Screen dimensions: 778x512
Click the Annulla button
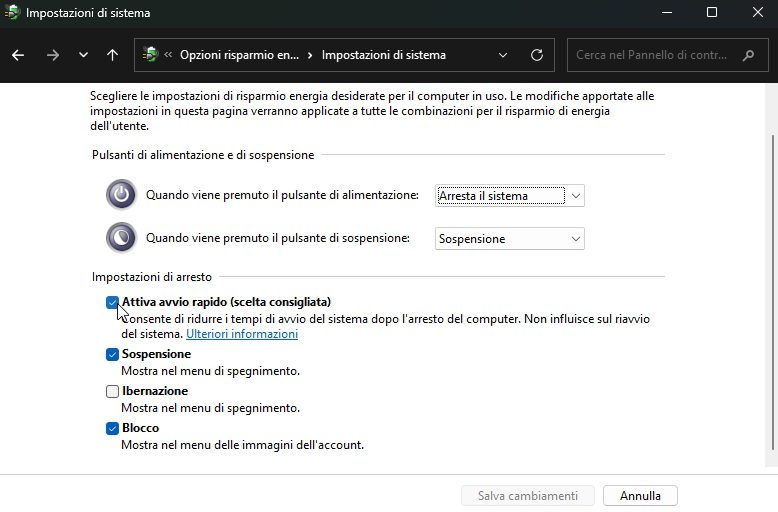pyautogui.click(x=640, y=496)
